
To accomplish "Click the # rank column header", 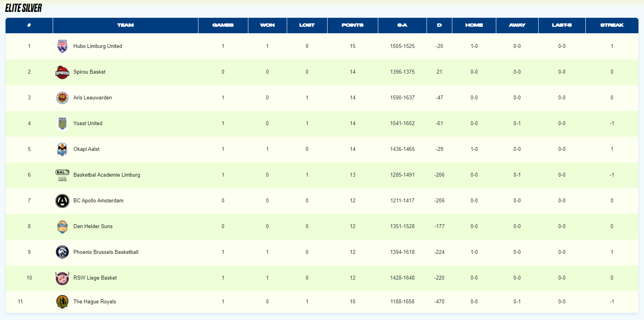I will 29,25.
